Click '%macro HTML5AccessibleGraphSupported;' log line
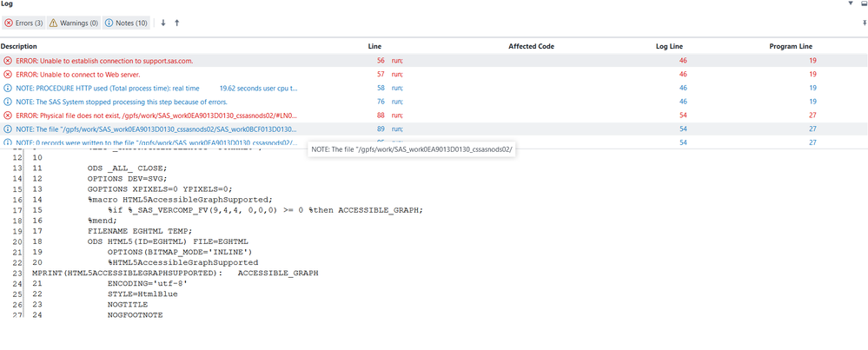 180,200
